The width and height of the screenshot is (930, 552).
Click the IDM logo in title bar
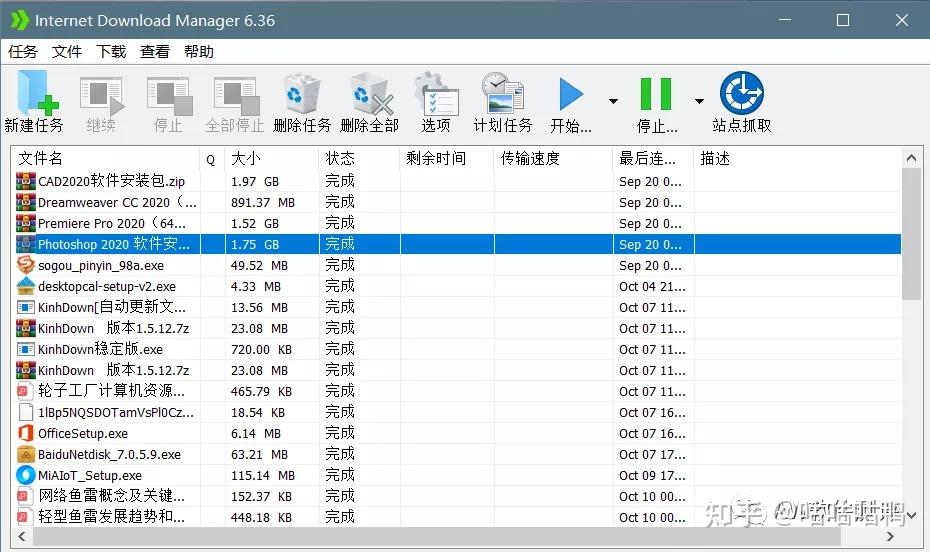[20, 20]
